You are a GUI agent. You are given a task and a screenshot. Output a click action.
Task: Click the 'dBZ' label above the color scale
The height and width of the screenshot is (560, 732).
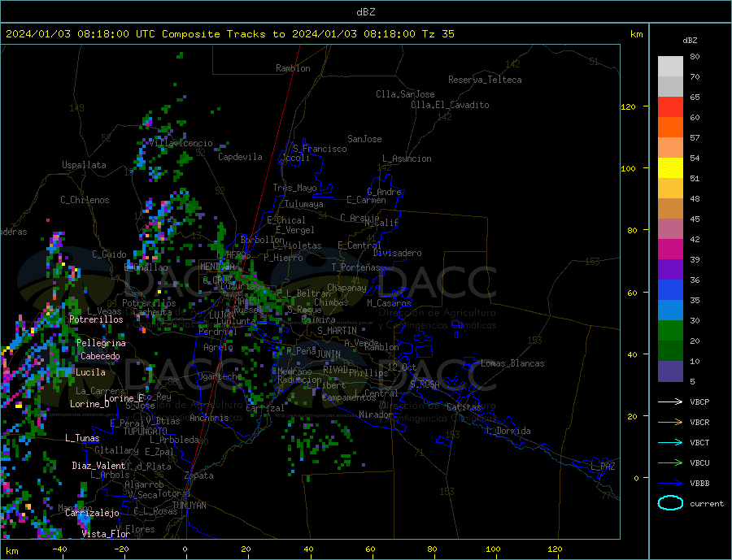[x=690, y=41]
